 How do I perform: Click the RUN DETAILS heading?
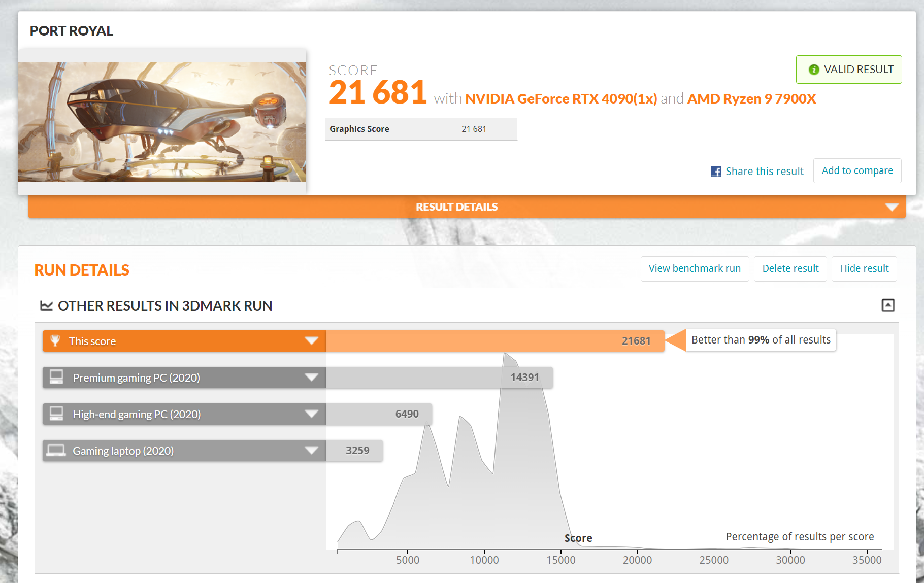[x=82, y=270]
